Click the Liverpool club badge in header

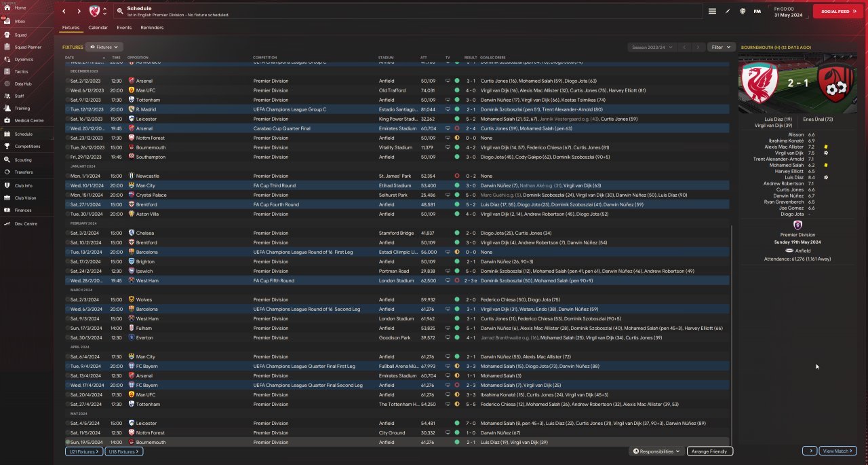pyautogui.click(x=94, y=12)
